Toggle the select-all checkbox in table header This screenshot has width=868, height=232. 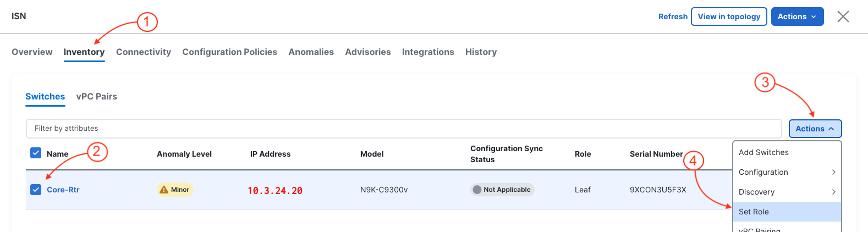pos(36,153)
